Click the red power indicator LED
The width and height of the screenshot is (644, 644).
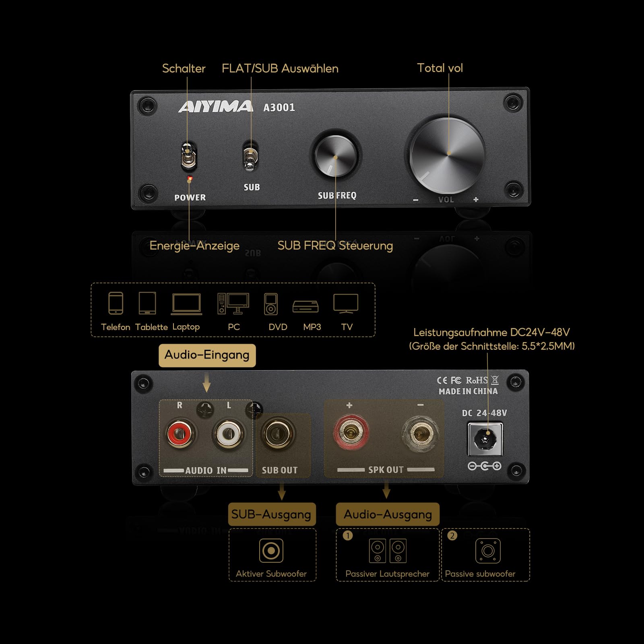(190, 178)
